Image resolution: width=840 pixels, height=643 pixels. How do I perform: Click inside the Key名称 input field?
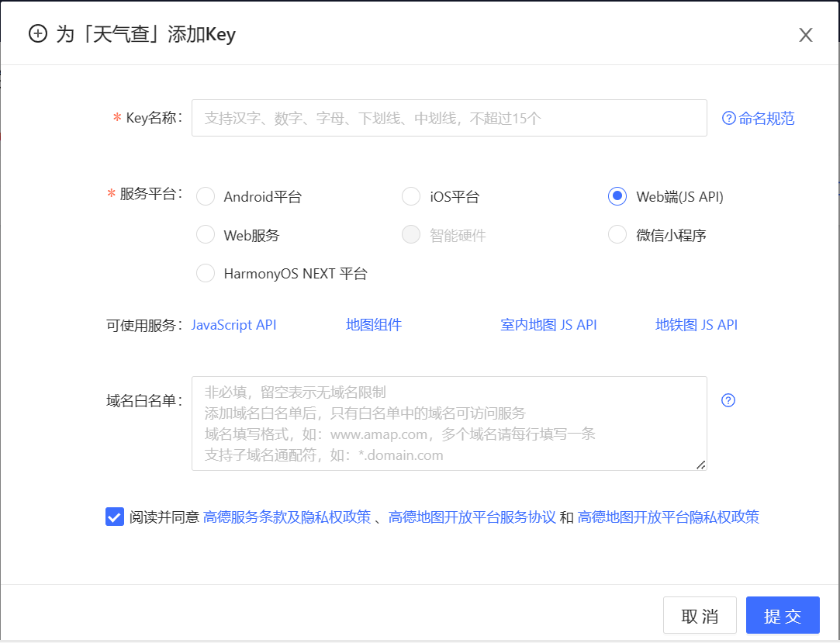[448, 117]
